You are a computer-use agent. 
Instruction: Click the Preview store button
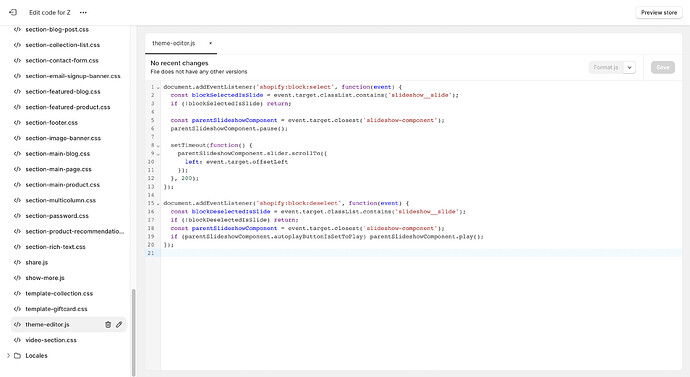coord(659,12)
